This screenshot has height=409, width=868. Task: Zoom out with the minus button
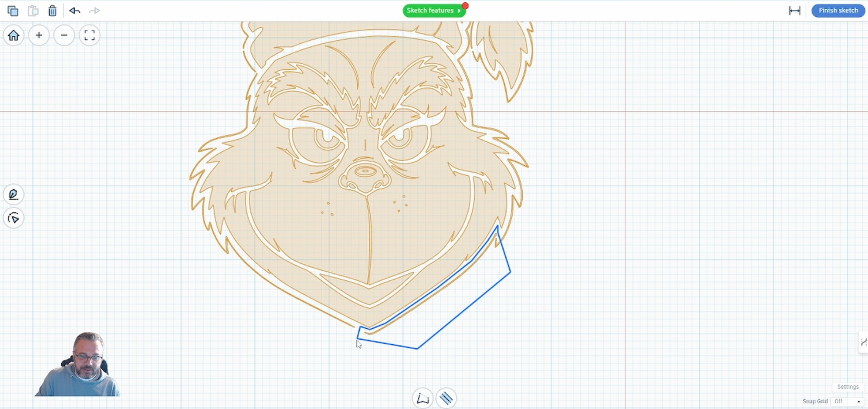point(64,35)
